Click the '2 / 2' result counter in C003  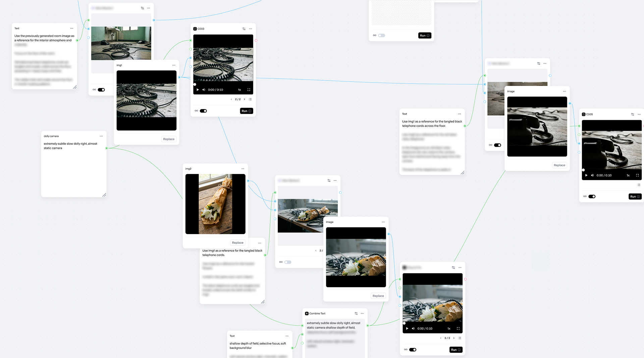tap(238, 99)
